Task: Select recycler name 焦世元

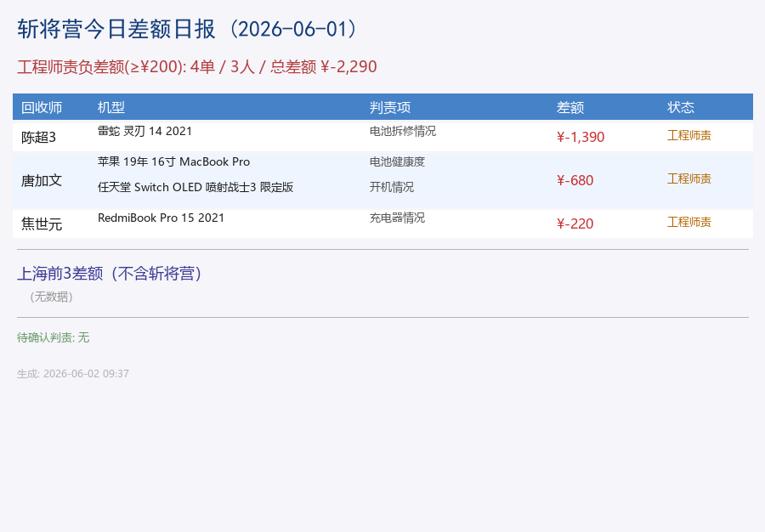Action: coord(42,224)
